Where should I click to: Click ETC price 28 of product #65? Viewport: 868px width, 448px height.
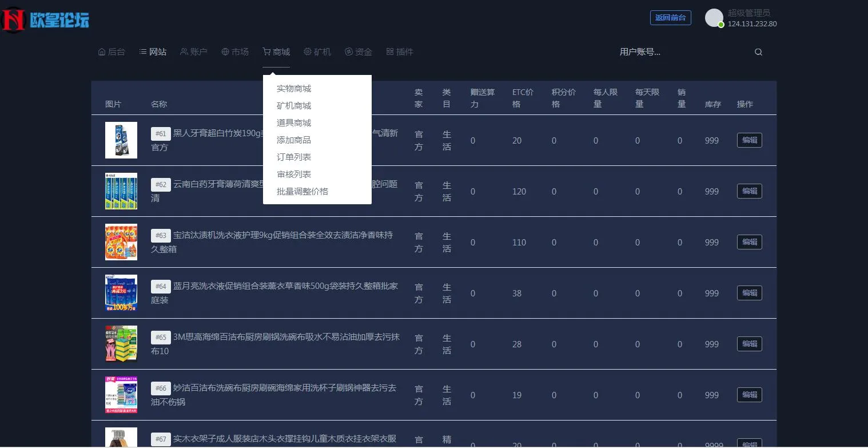[x=517, y=344]
